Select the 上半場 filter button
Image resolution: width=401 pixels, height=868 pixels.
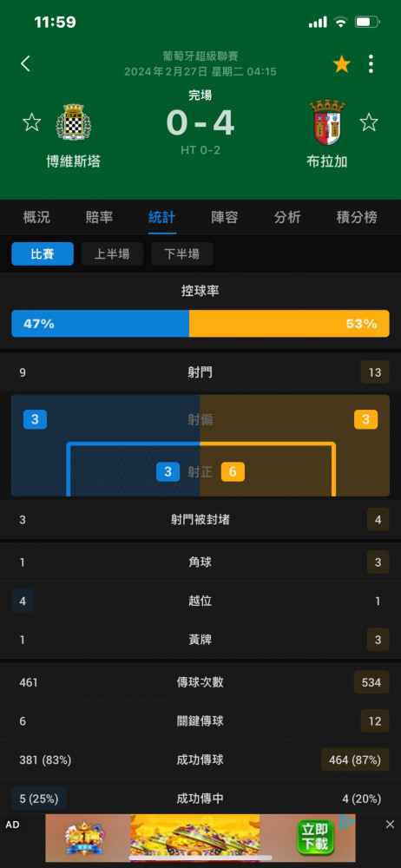112,254
